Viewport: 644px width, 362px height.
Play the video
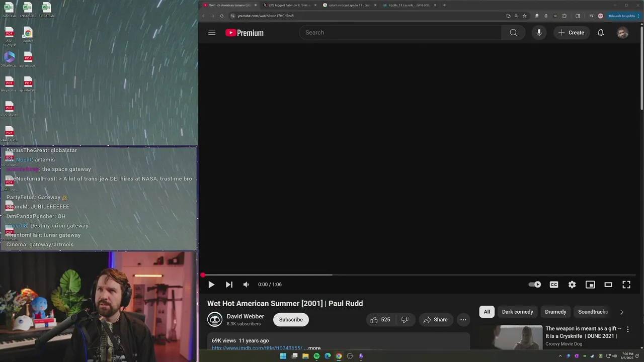coord(211,285)
